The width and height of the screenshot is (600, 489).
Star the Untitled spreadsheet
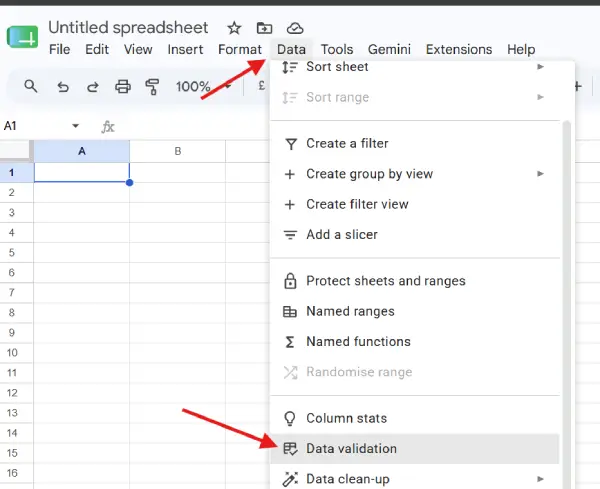click(234, 28)
